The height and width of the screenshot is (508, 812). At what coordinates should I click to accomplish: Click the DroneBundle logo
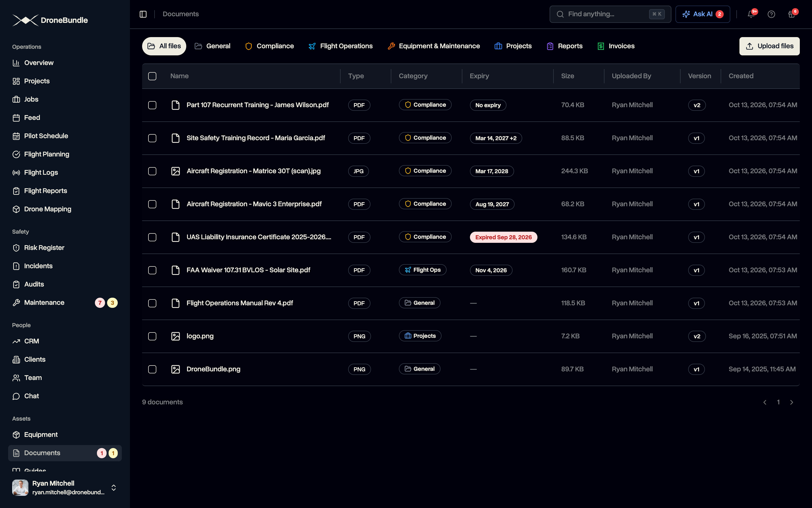pyautogui.click(x=50, y=20)
